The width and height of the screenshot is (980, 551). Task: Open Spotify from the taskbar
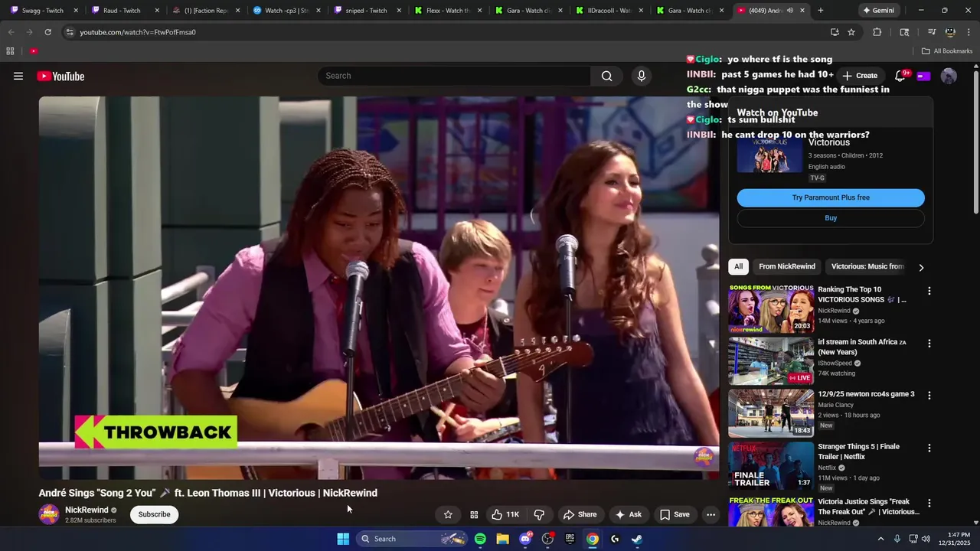pos(480,539)
